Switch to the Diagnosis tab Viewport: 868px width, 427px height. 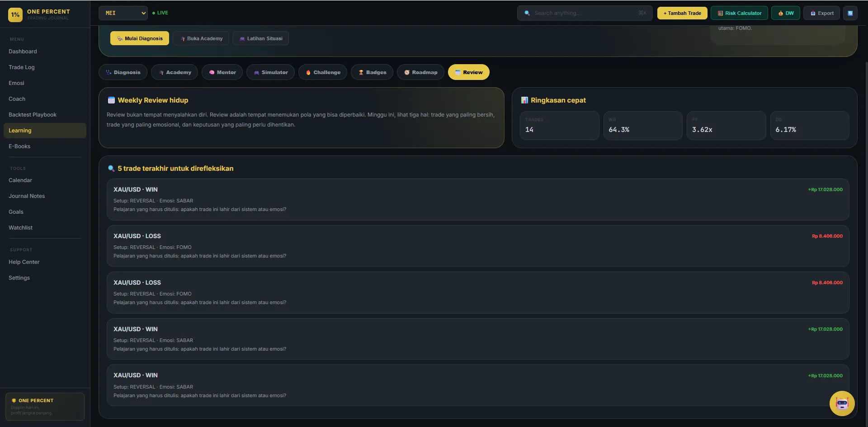pyautogui.click(x=123, y=72)
